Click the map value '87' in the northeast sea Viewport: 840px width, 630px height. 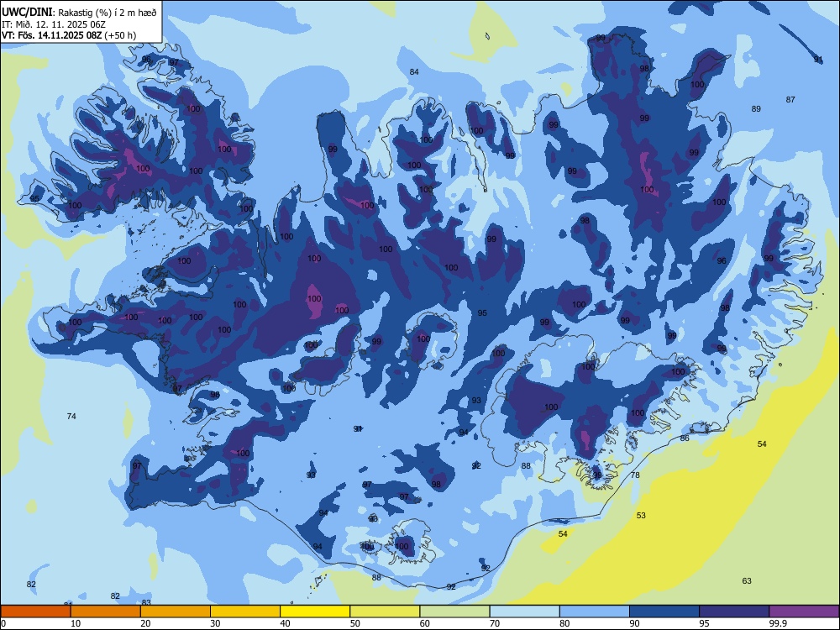(790, 99)
